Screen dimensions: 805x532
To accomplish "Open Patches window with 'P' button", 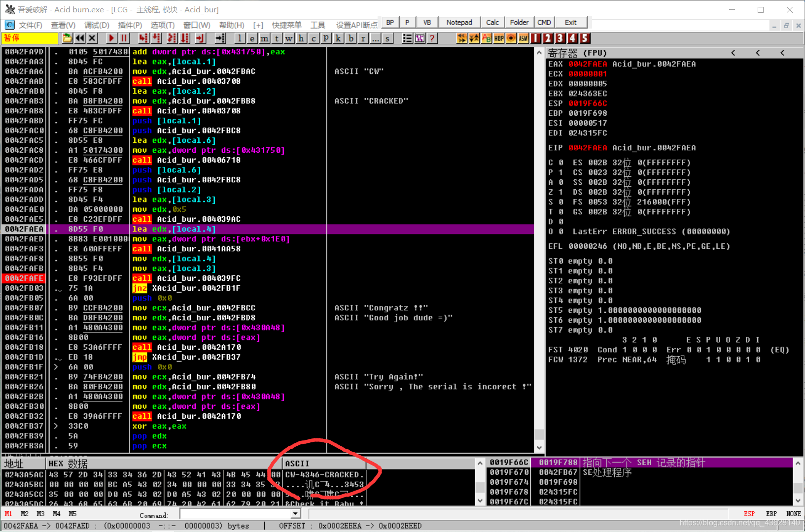I will (x=326, y=38).
